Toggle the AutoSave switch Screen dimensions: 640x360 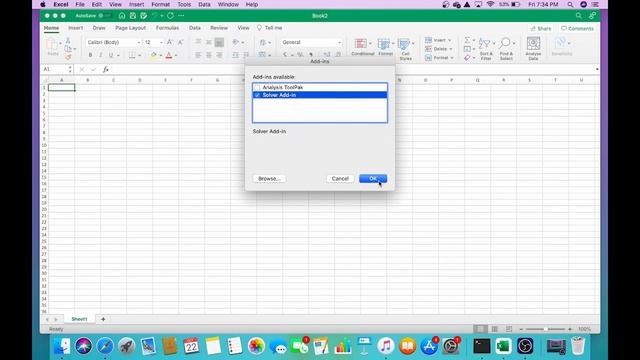click(105, 16)
